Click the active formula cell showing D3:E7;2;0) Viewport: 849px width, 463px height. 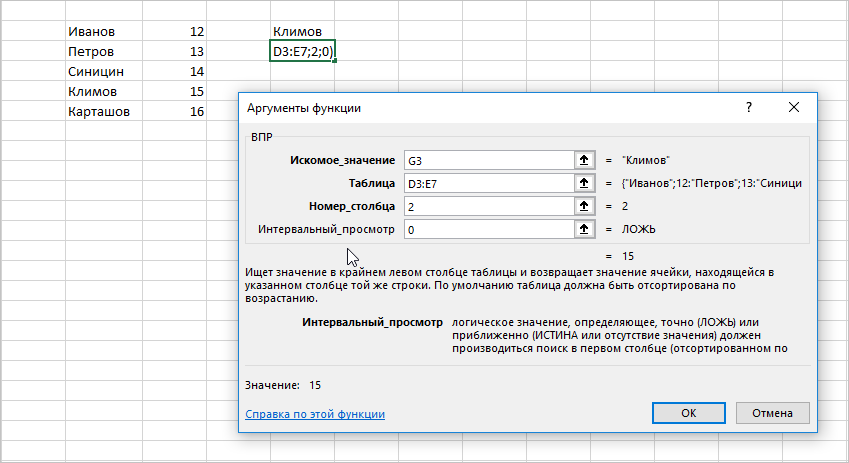(x=302, y=51)
